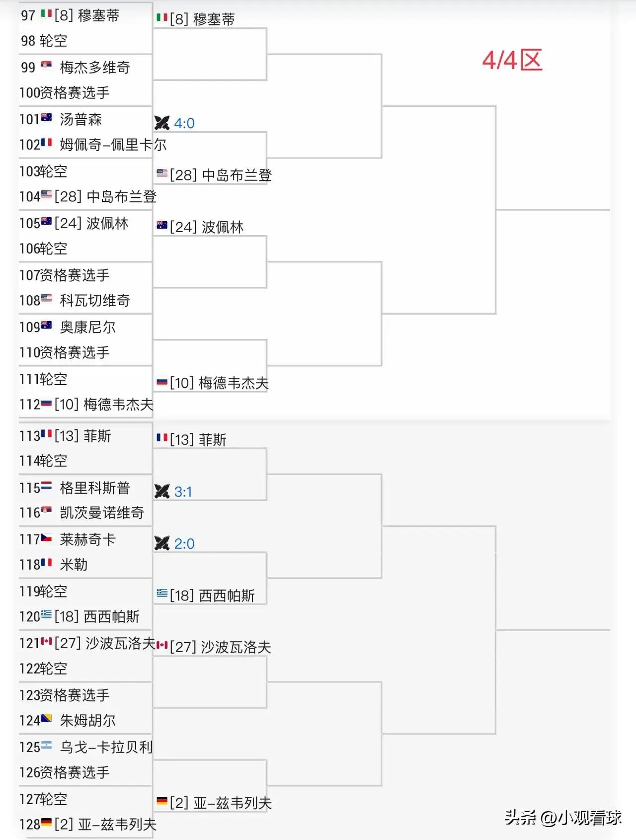Click the US flag beside second-round 中岛布兰登
This screenshot has width=636, height=840.
[x=162, y=173]
